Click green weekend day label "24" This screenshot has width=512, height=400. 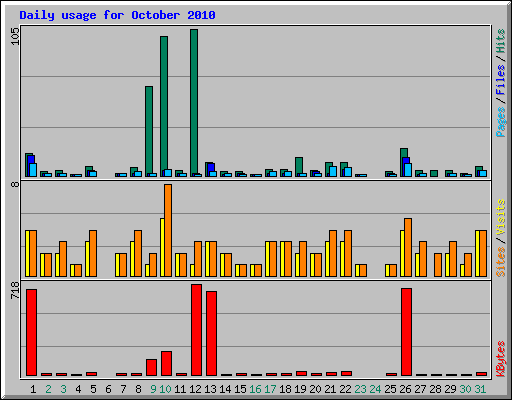click(x=375, y=389)
